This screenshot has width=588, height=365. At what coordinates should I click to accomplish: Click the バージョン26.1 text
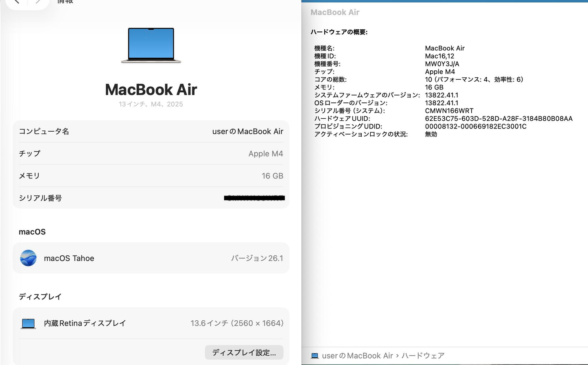click(x=257, y=258)
